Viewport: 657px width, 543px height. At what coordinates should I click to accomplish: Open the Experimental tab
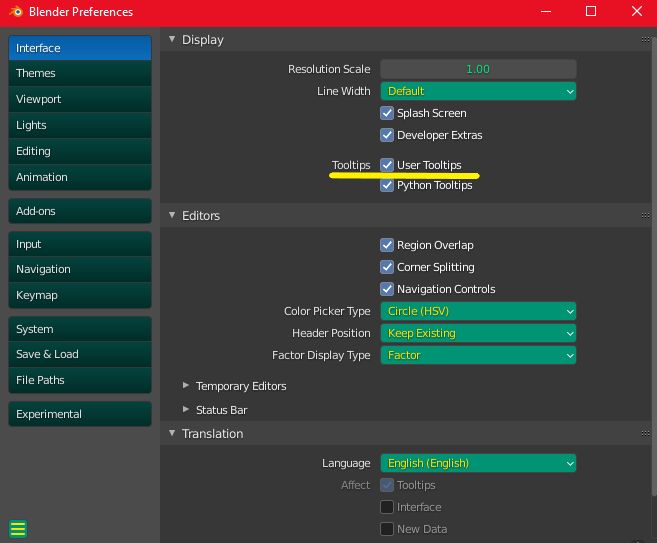click(80, 414)
